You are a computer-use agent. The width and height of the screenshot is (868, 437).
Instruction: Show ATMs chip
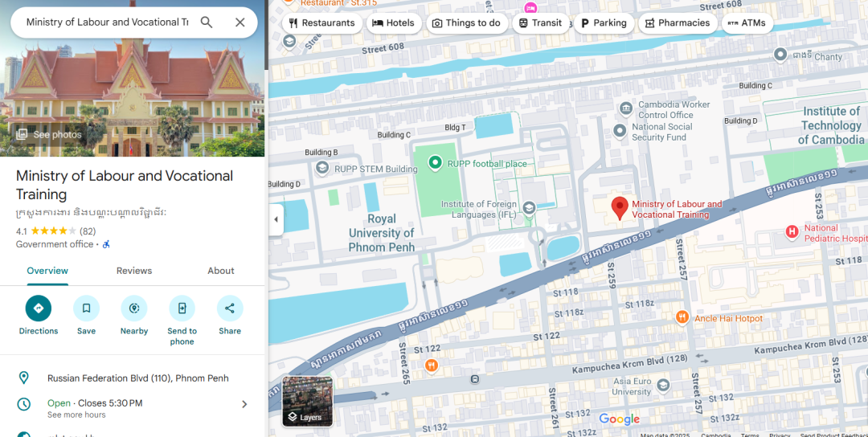[747, 22]
